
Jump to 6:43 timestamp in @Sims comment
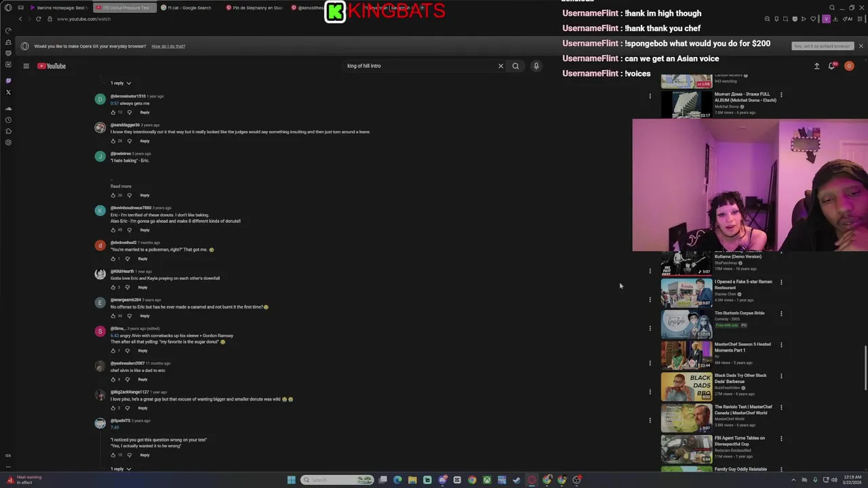114,335
